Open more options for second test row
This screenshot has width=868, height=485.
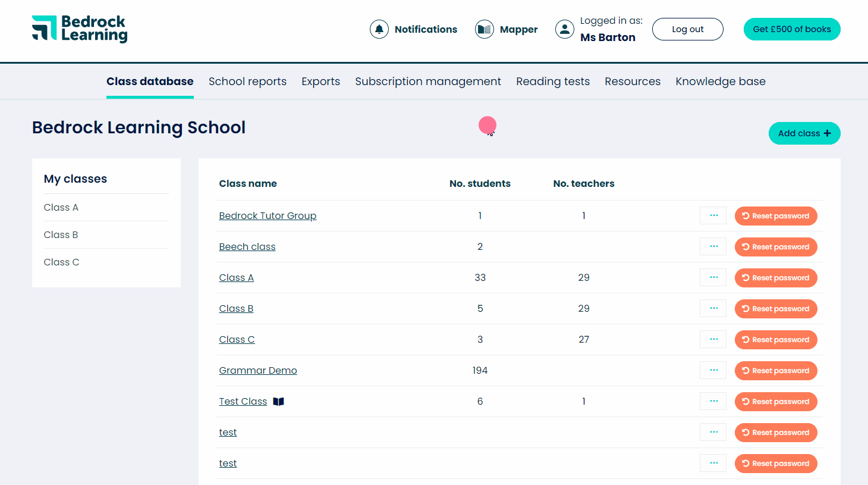(713, 463)
